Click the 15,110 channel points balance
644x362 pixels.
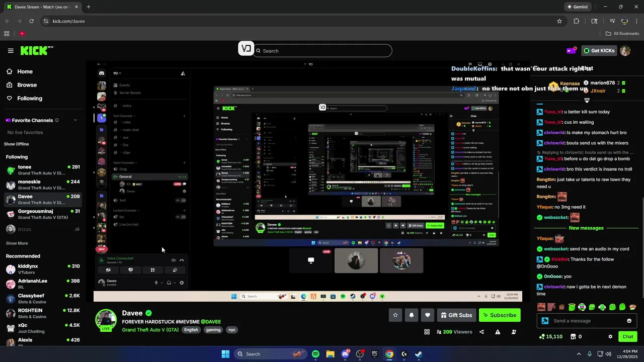[x=550, y=336]
